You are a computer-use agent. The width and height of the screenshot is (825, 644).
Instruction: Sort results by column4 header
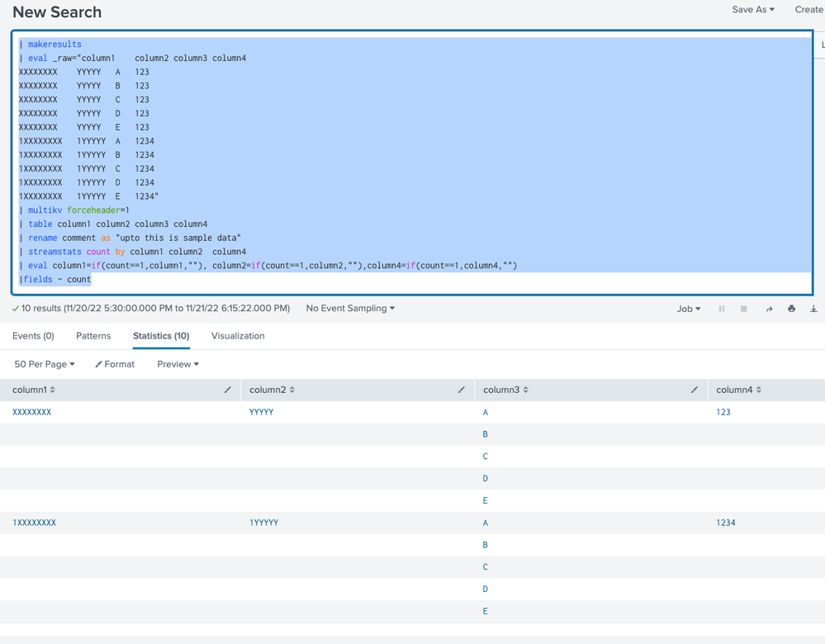(738, 390)
